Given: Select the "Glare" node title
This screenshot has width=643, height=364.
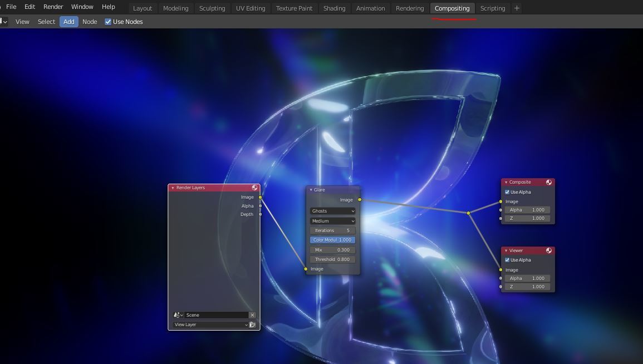Looking at the screenshot, I should [320, 190].
